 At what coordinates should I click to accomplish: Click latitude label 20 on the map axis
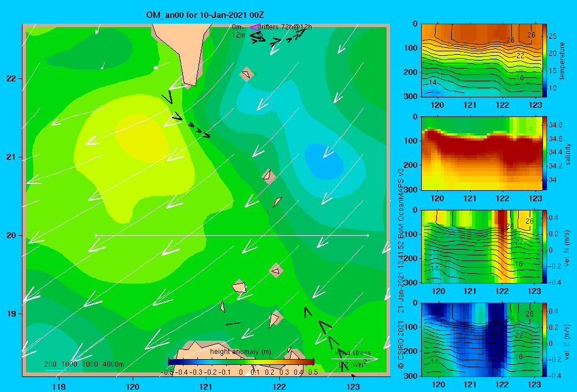click(11, 235)
